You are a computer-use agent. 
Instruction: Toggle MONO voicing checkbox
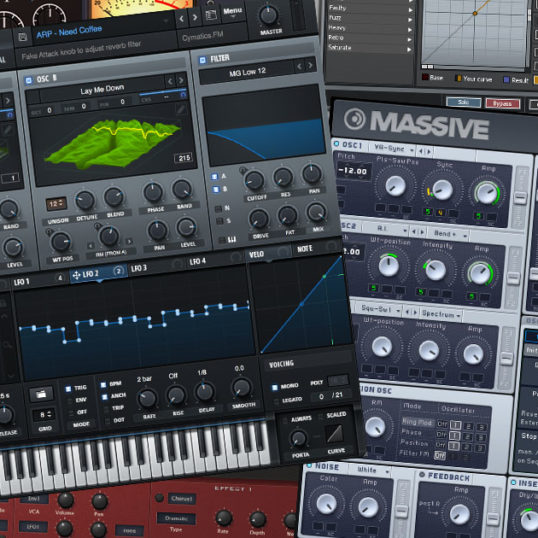point(274,388)
